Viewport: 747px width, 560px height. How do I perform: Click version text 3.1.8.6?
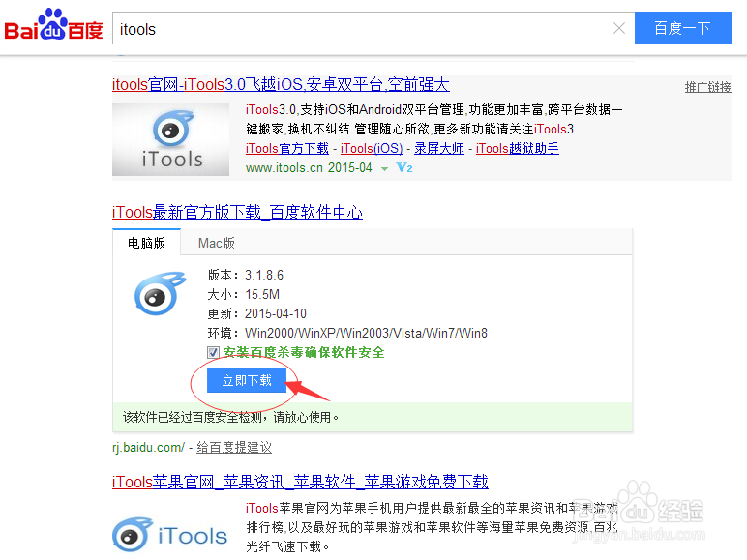[264, 276]
